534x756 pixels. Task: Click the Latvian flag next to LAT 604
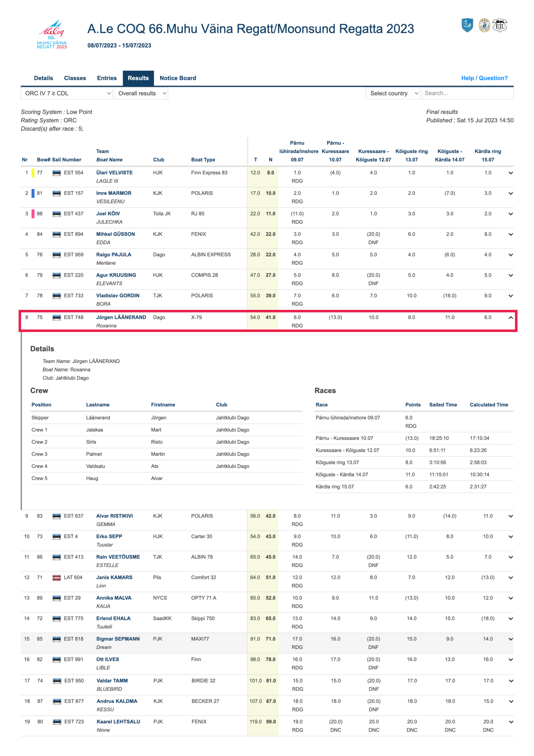(x=56, y=578)
